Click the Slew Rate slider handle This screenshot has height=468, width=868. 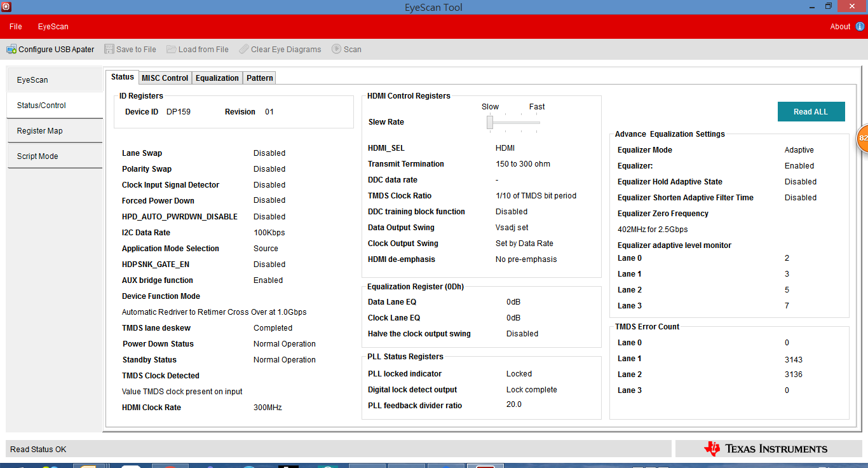[490, 122]
